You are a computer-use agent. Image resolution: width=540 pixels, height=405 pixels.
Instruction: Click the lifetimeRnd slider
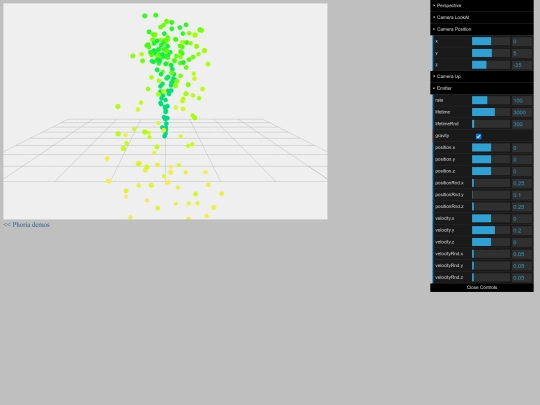(491, 124)
